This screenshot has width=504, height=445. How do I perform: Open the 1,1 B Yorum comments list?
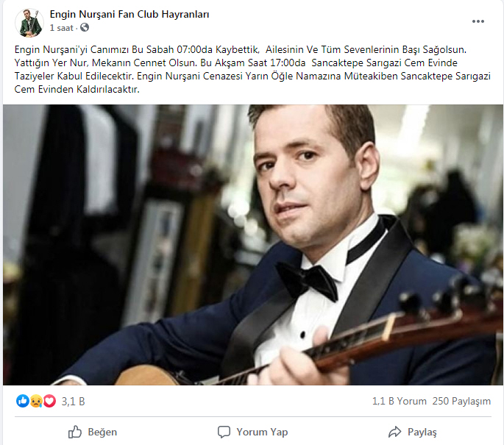[400, 401]
